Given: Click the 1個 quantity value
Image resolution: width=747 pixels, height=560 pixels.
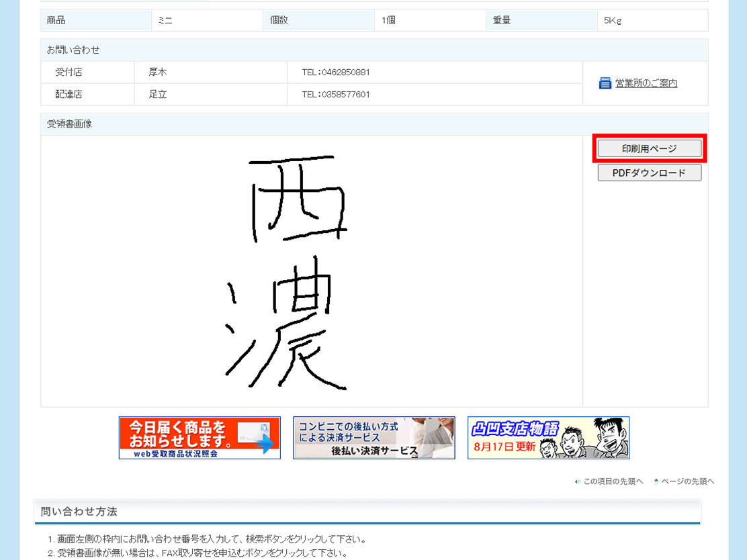Looking at the screenshot, I should pos(388,20).
